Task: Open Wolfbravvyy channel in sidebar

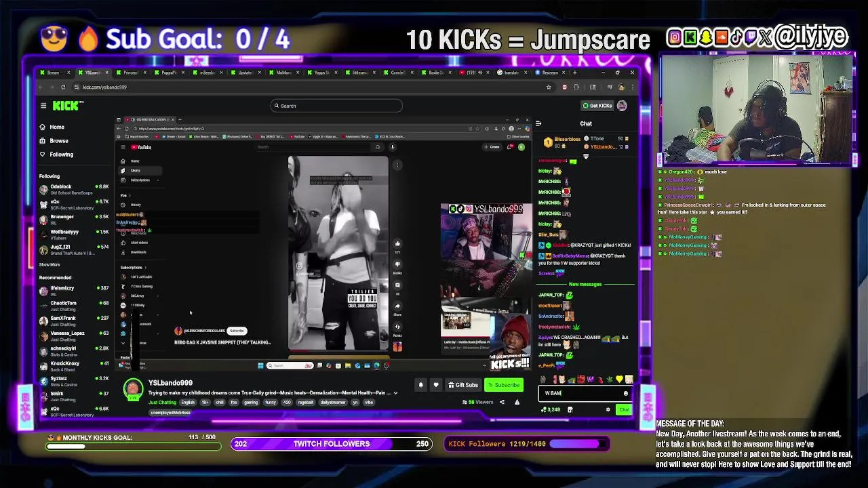Action: pyautogui.click(x=74, y=235)
